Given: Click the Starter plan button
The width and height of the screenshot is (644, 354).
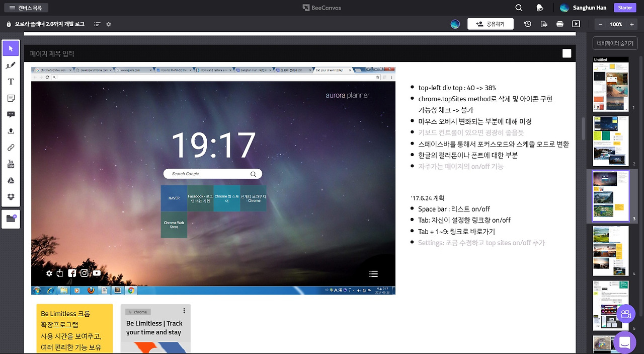Looking at the screenshot, I should [x=625, y=8].
